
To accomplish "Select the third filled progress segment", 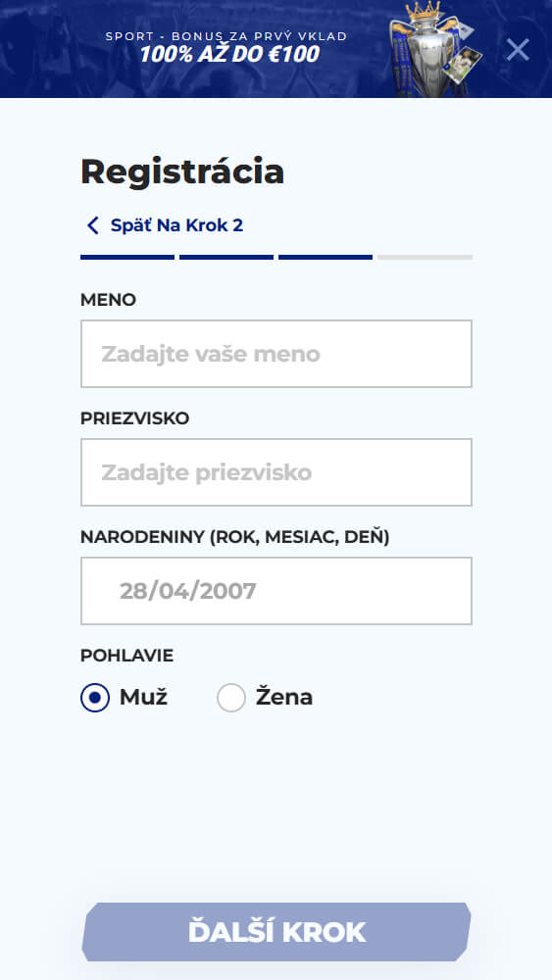I will [x=326, y=257].
